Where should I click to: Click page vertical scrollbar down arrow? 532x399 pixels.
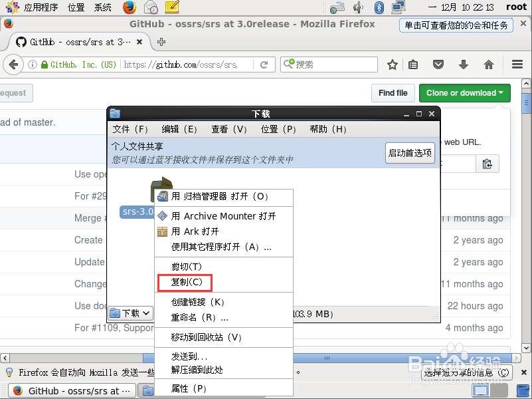point(526,348)
